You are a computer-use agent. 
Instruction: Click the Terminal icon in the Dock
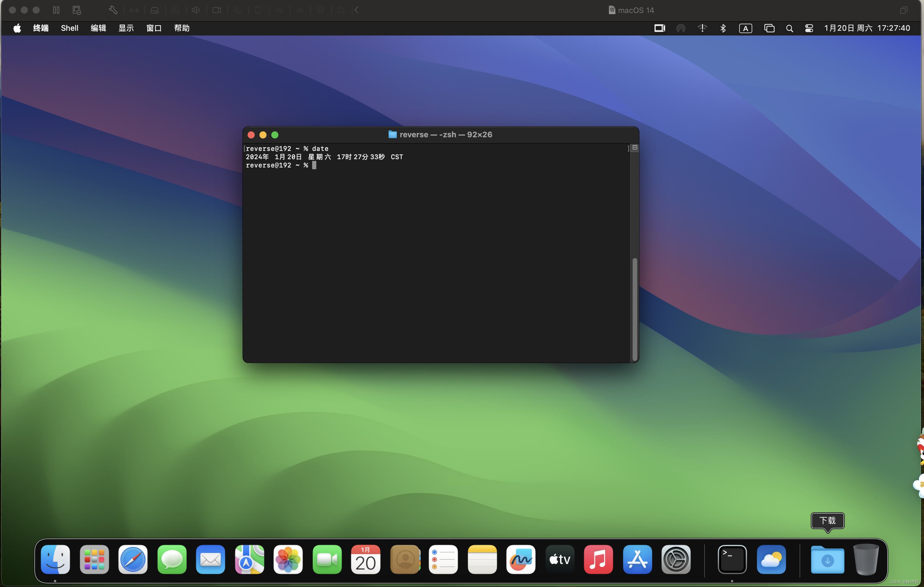point(732,559)
